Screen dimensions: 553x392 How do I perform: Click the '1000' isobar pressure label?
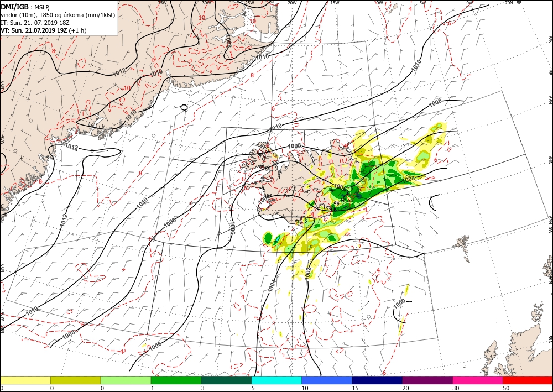pyautogui.click(x=400, y=304)
